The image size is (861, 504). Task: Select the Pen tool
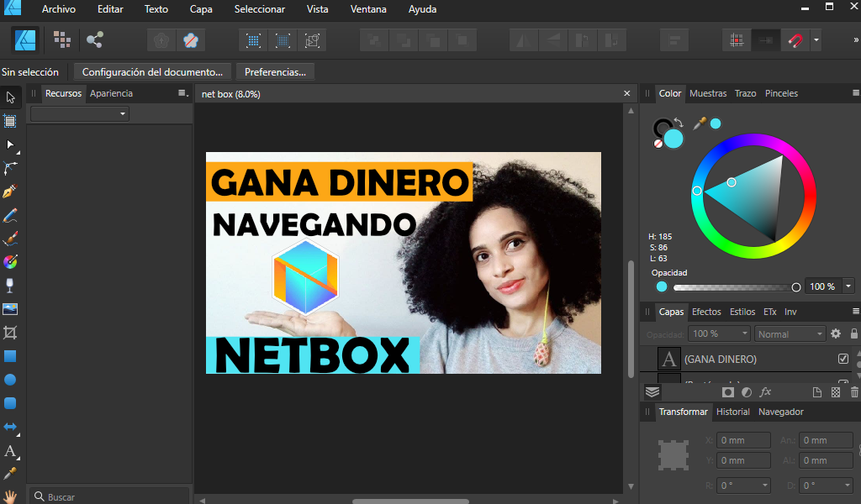click(x=10, y=192)
